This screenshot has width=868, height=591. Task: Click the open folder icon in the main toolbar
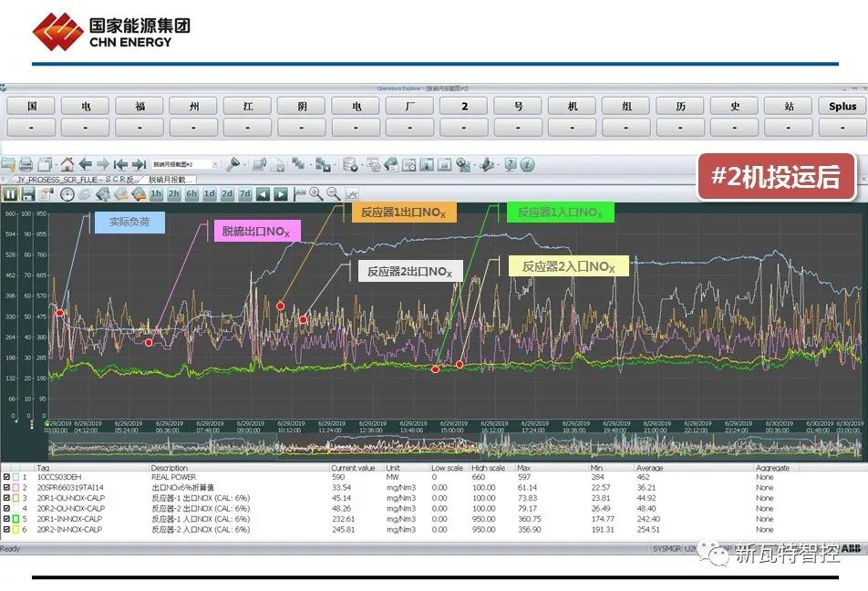pyautogui.click(x=8, y=164)
